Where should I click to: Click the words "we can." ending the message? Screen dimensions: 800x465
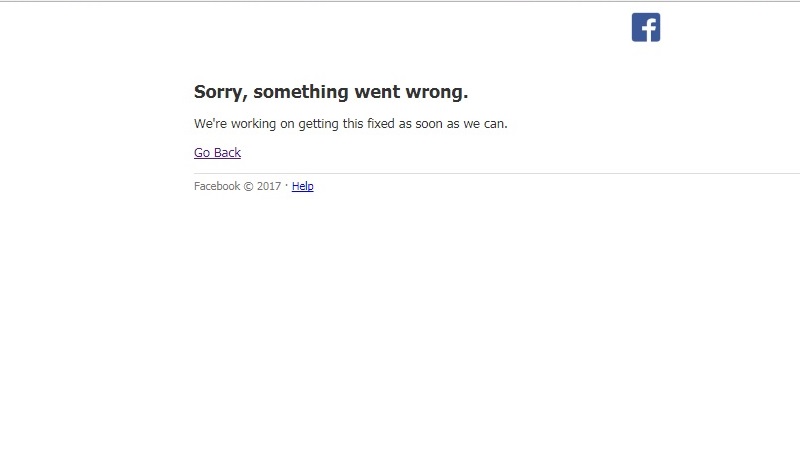tap(485, 124)
